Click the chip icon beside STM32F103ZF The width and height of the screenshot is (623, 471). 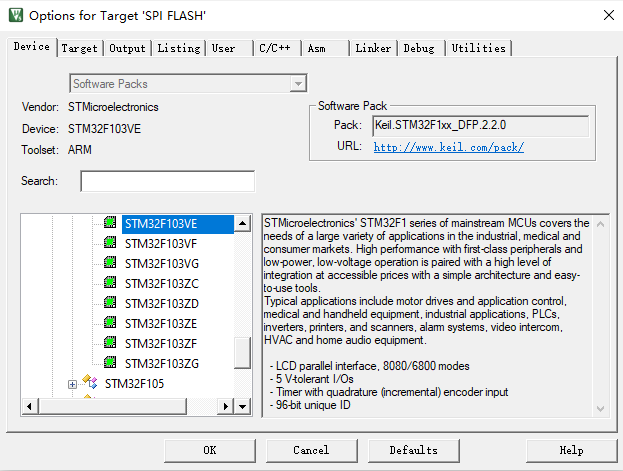(110, 342)
